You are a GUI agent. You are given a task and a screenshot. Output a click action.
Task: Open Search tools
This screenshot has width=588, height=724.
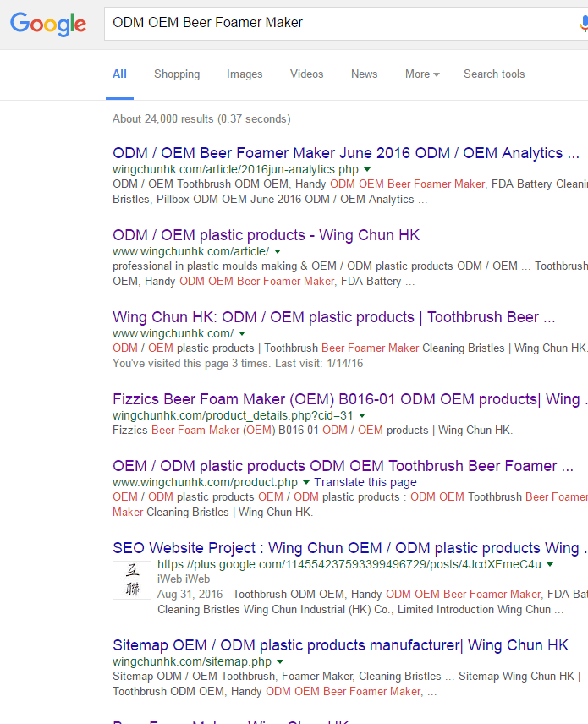point(494,74)
